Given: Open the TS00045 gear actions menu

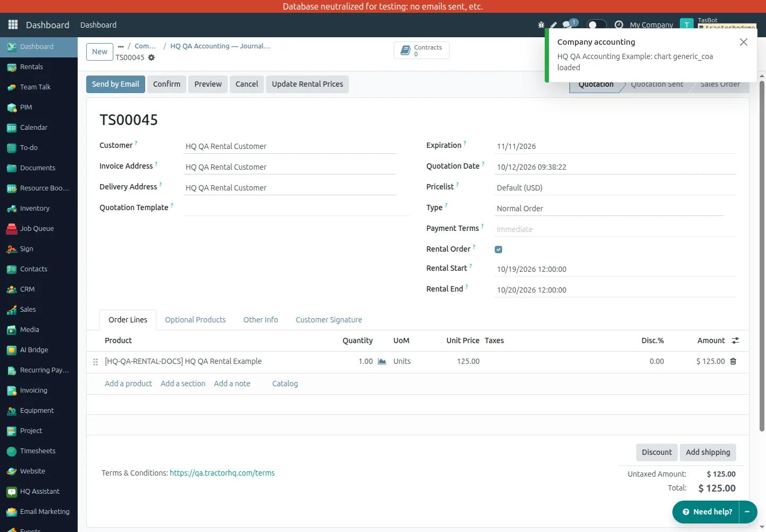Looking at the screenshot, I should tap(152, 57).
